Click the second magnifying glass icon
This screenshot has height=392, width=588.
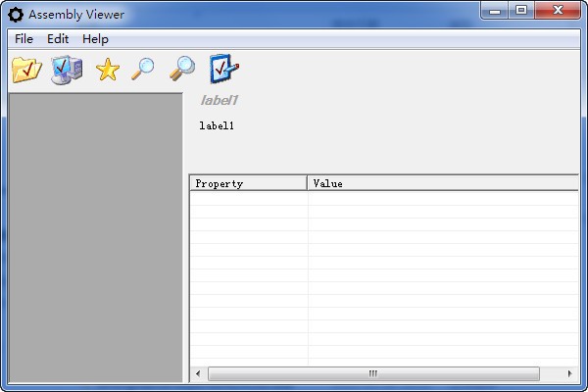tap(182, 69)
